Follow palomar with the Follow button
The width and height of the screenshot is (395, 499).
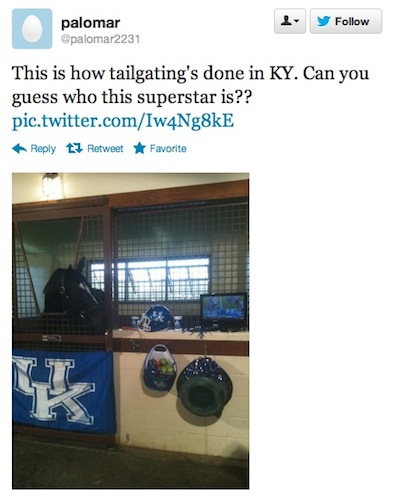click(346, 21)
